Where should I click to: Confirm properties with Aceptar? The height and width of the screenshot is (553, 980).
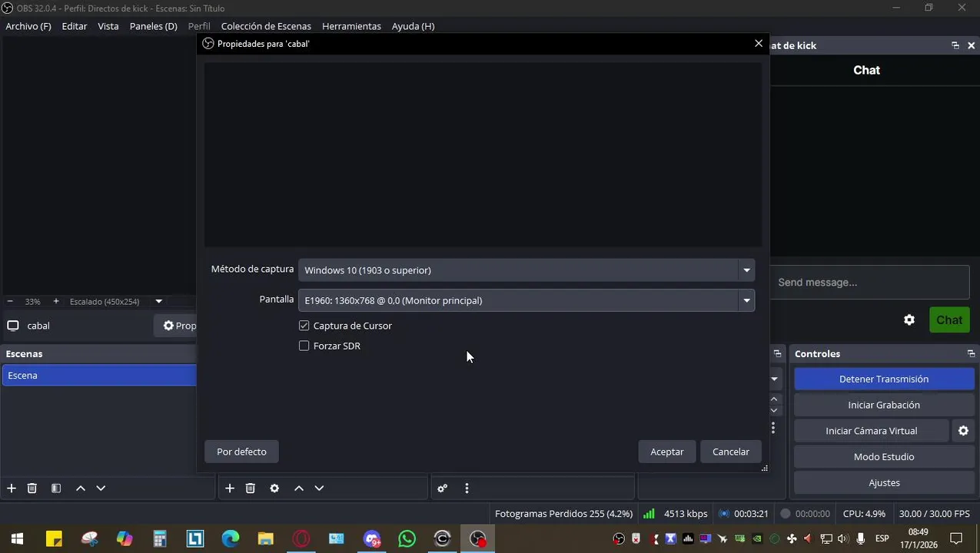click(667, 452)
